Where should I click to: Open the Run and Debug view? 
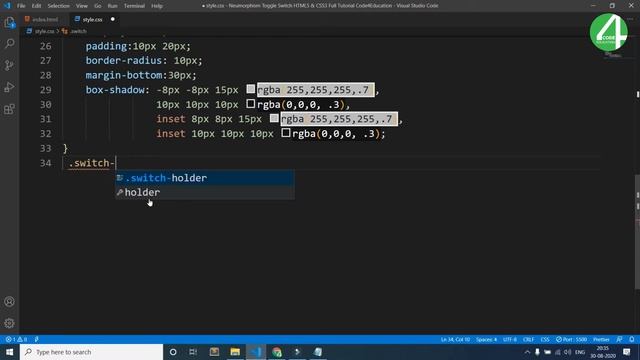coord(9,87)
